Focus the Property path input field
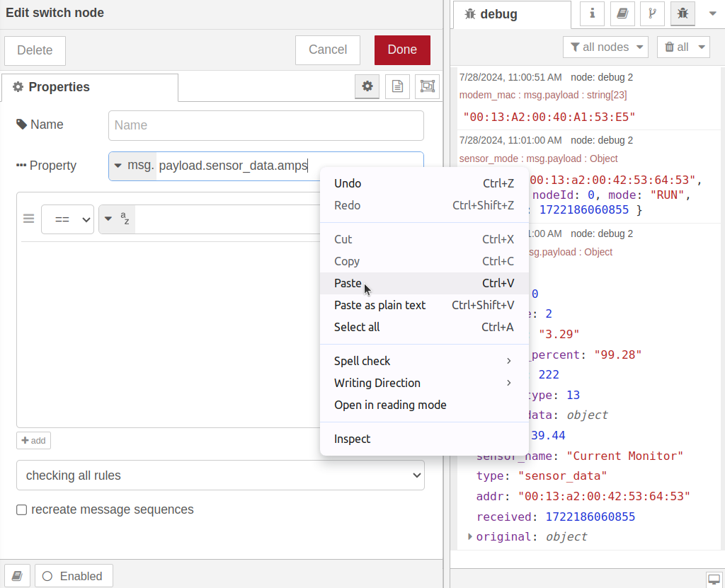The height and width of the screenshot is (588, 725). coord(289,166)
